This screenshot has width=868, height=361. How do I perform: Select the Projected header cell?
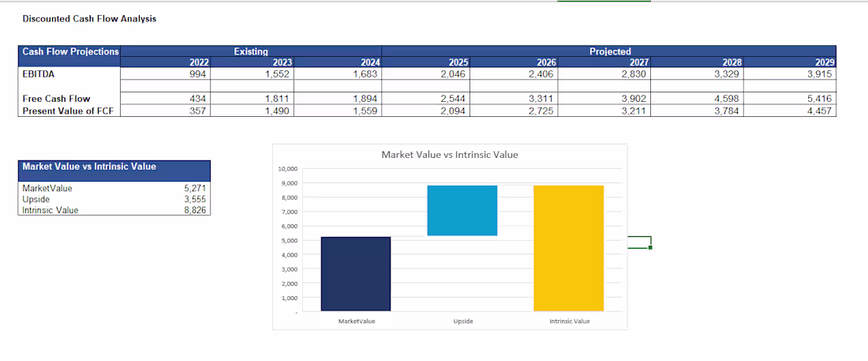coord(609,51)
